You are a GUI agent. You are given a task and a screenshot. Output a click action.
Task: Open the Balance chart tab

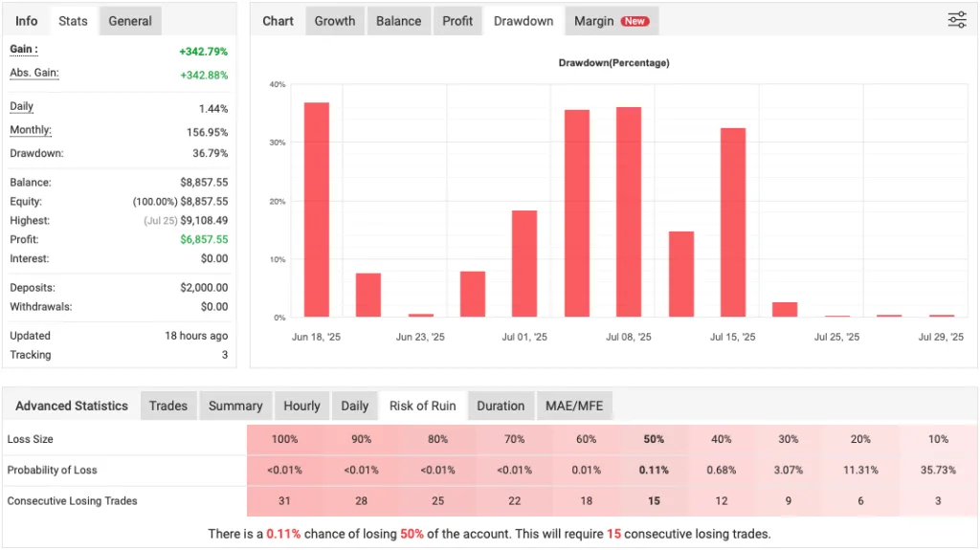[x=399, y=21]
